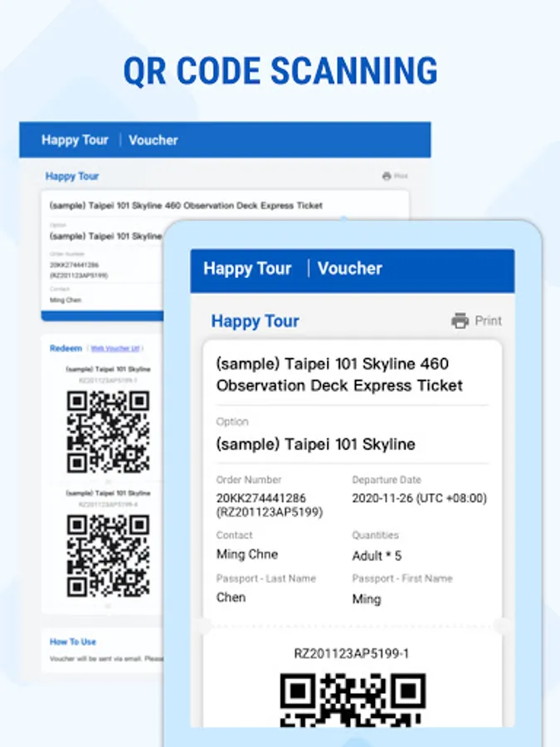Click Voucher in background voucher header

pyautogui.click(x=153, y=140)
